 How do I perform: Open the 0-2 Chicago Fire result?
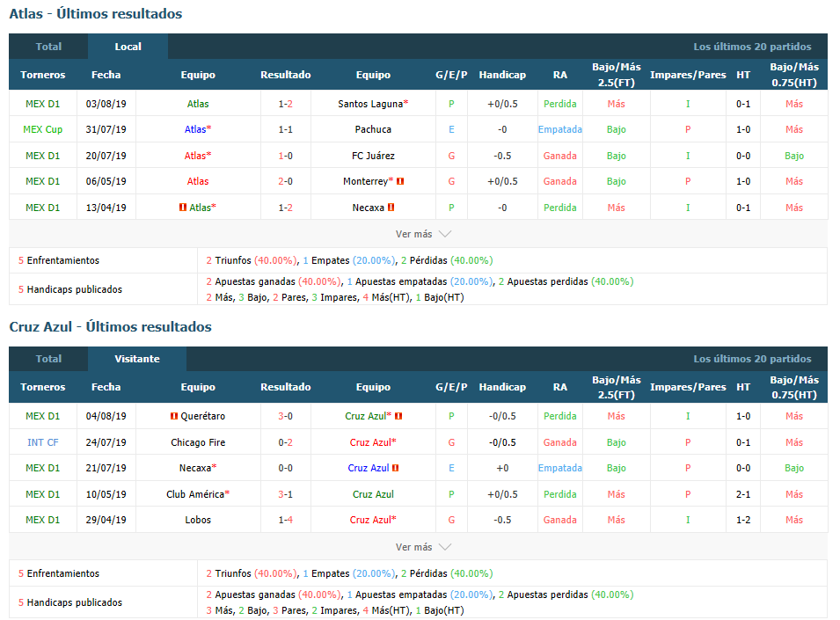pos(286,442)
